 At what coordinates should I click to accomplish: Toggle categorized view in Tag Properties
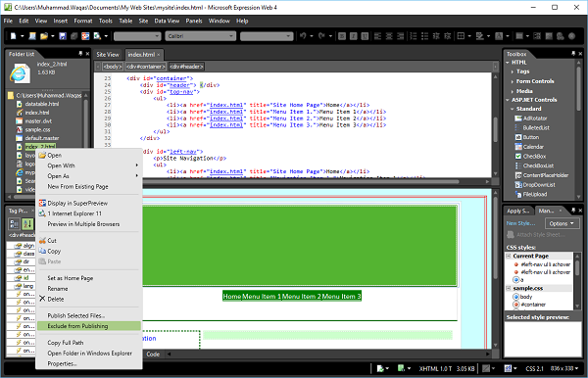pyautogui.click(x=14, y=224)
